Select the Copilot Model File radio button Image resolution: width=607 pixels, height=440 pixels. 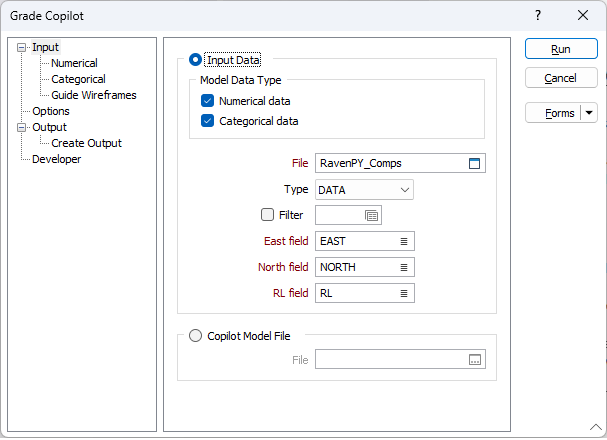195,336
